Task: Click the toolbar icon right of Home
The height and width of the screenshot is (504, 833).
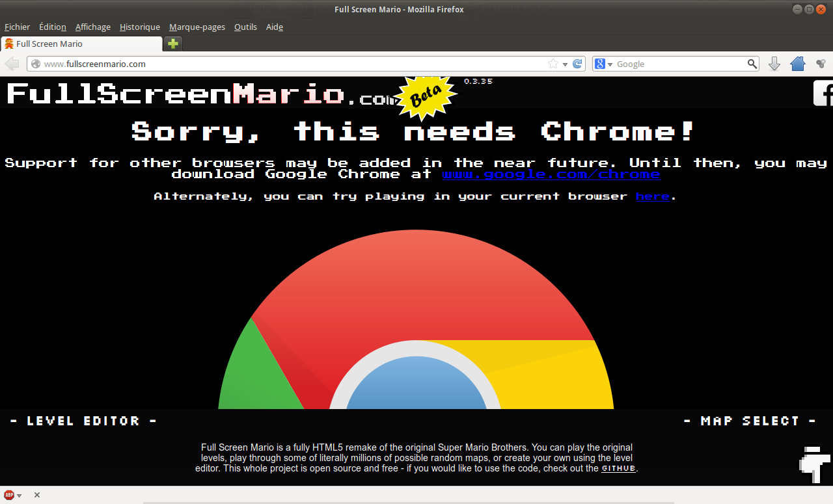Action: pyautogui.click(x=821, y=64)
